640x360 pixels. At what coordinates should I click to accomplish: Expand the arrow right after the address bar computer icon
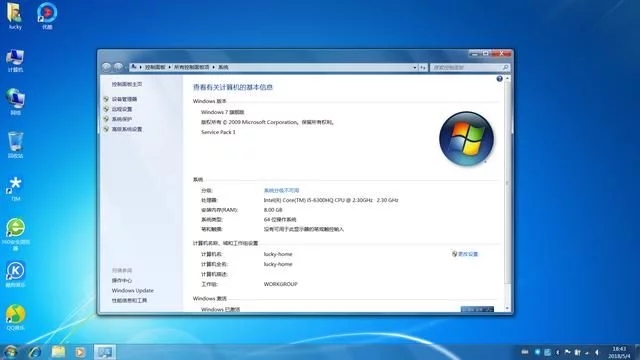141,67
